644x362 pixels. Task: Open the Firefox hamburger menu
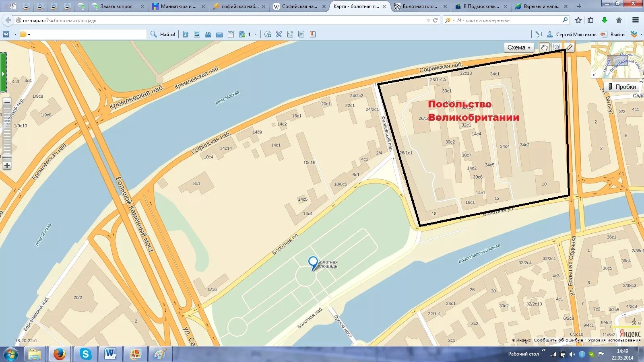636,20
